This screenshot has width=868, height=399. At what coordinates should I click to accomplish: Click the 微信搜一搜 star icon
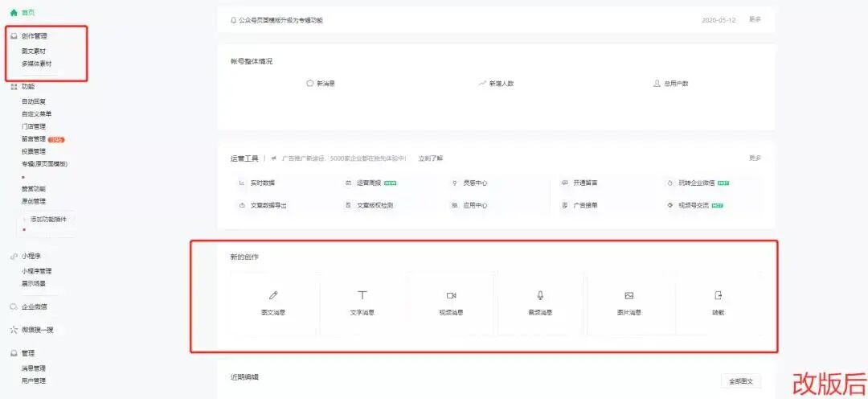pyautogui.click(x=14, y=330)
